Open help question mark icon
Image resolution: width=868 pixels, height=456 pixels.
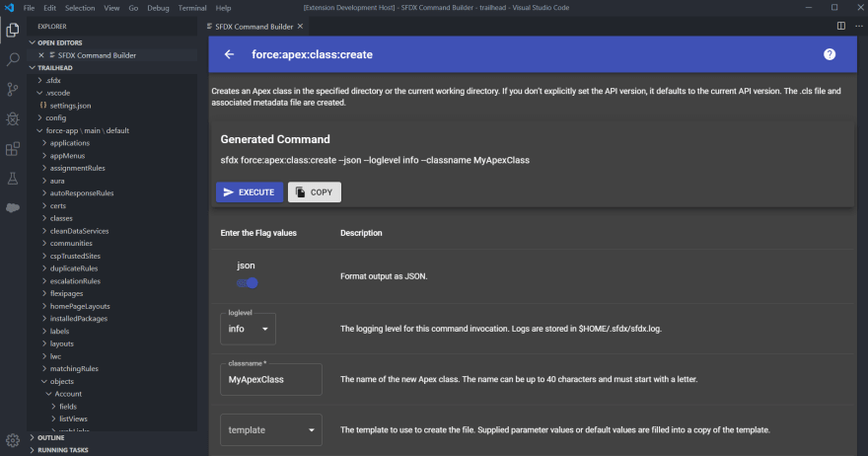pyautogui.click(x=830, y=54)
